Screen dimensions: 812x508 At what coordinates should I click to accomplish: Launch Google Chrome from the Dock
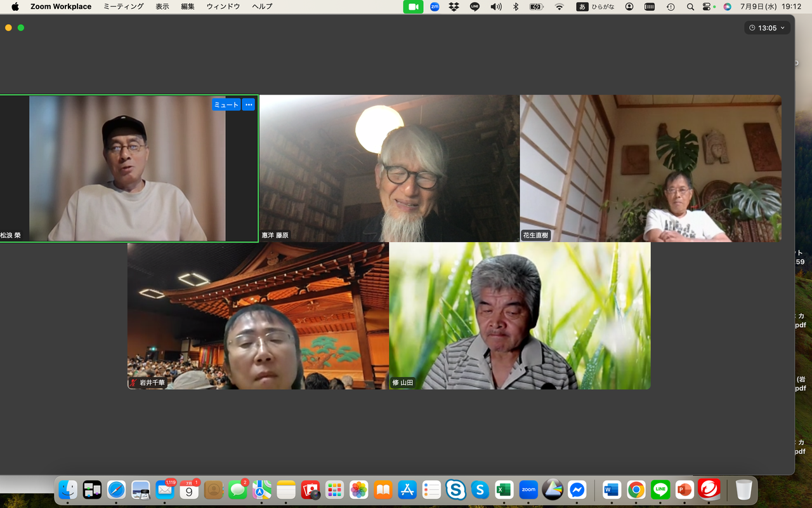tap(636, 490)
